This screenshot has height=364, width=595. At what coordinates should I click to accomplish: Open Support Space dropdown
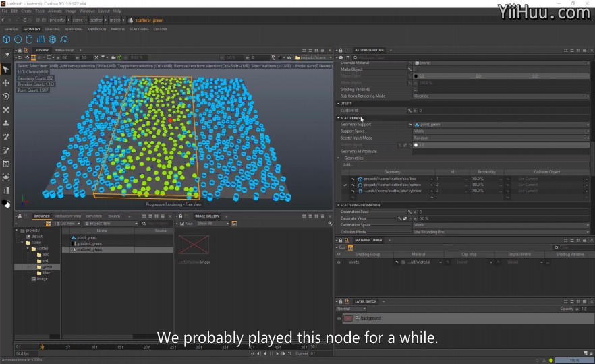coord(501,131)
